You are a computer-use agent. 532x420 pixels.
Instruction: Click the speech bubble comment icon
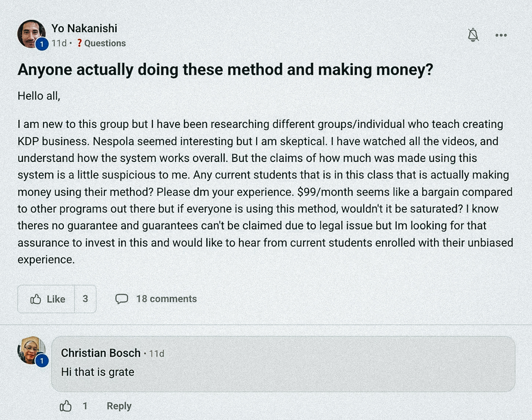121,299
